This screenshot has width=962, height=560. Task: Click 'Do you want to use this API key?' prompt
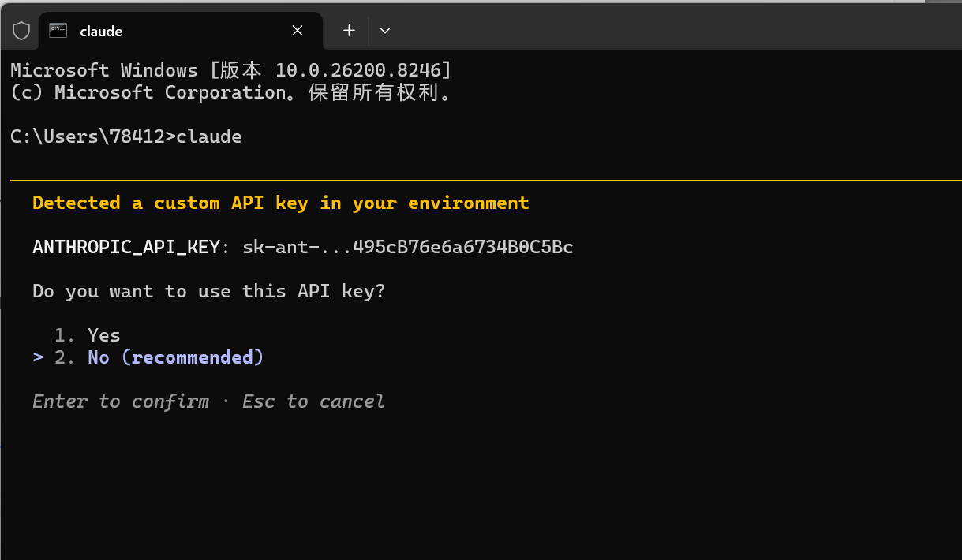209,291
